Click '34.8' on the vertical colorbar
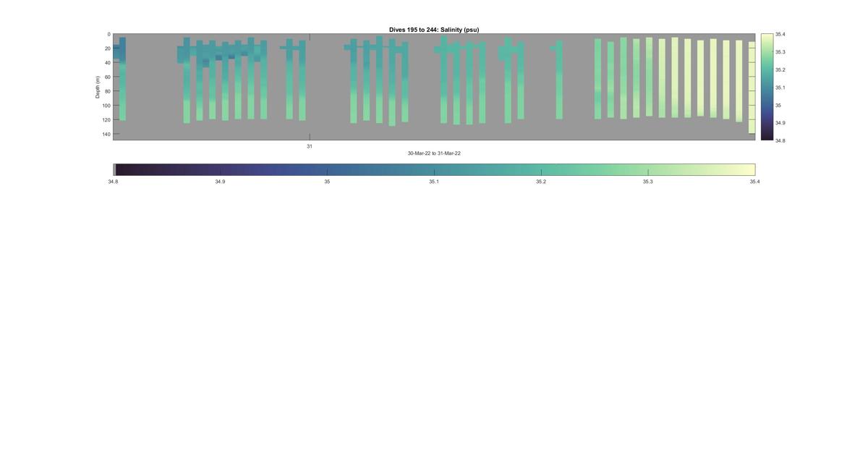The height and width of the screenshot is (450, 868). [780, 140]
